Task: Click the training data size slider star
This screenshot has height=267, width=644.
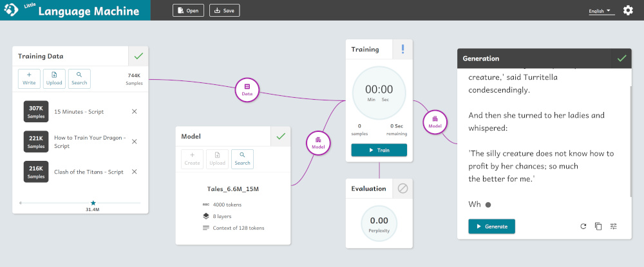Action: click(x=93, y=203)
